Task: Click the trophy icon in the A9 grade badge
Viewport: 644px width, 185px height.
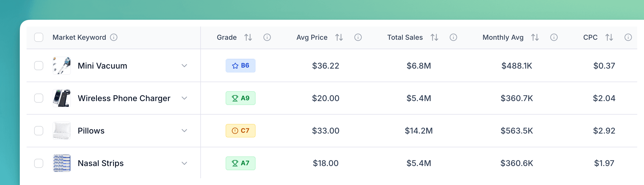Action: (x=235, y=98)
